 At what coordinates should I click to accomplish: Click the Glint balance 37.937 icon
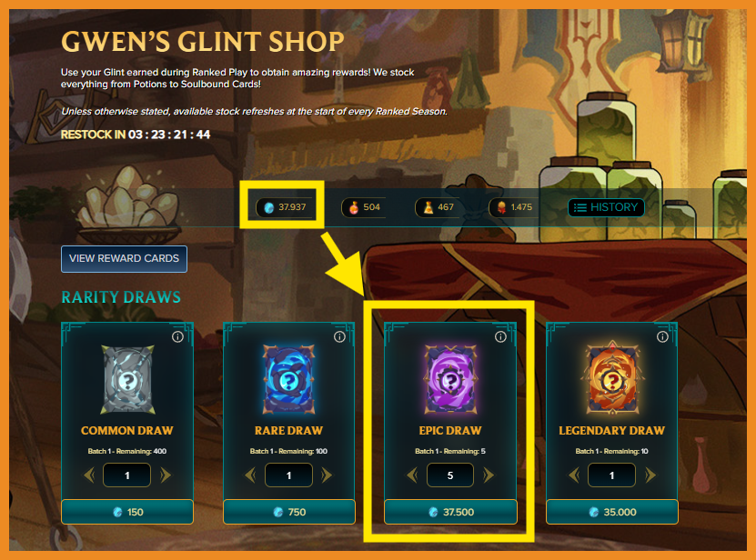(269, 207)
